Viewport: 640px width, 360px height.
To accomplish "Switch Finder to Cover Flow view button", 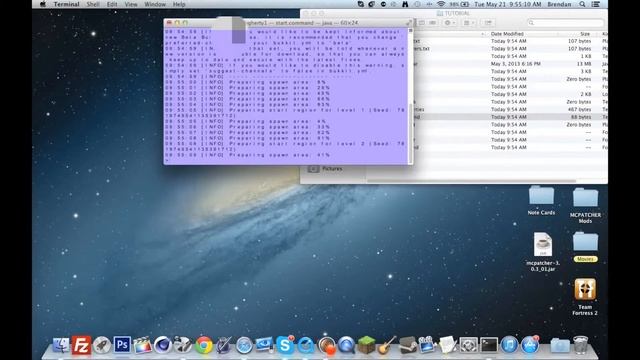I will click(433, 23).
